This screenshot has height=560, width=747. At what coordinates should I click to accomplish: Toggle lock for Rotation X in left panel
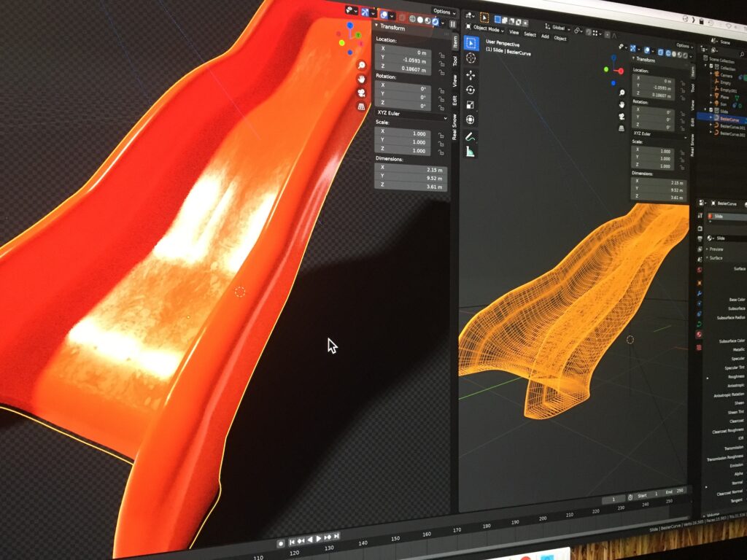(441, 91)
